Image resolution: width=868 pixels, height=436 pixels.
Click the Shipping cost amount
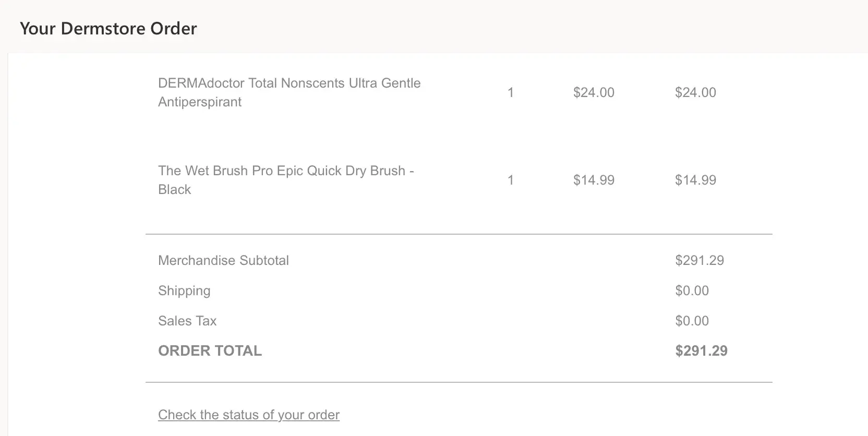(x=692, y=290)
